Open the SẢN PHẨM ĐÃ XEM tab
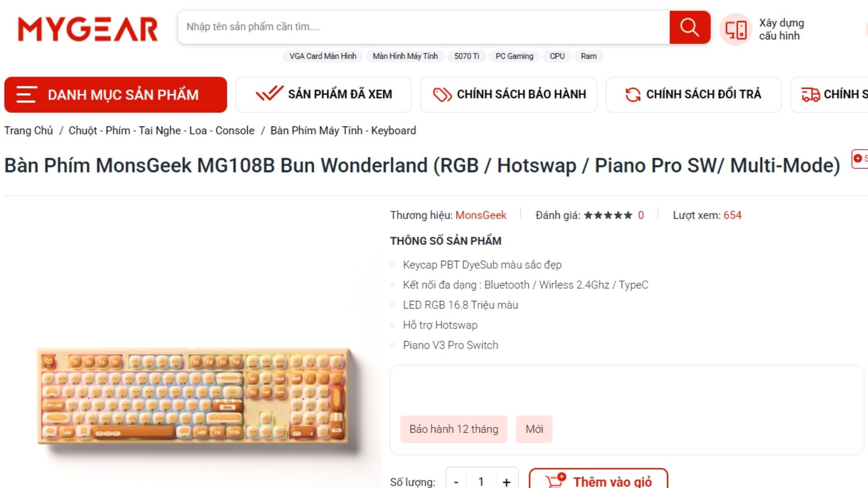 point(324,94)
